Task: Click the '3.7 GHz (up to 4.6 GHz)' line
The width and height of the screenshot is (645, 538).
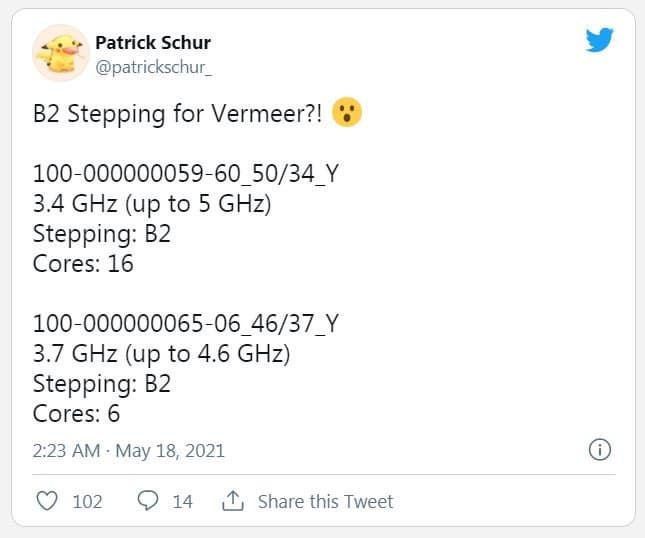Action: (161, 353)
